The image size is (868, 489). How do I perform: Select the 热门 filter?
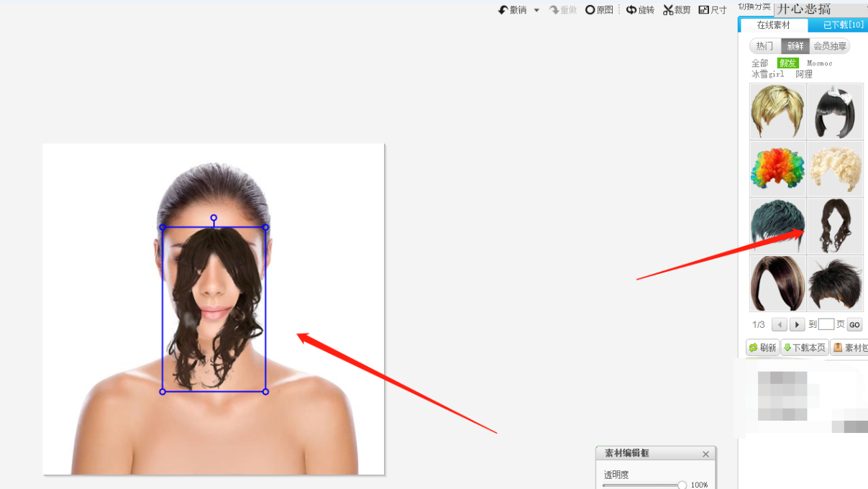point(764,46)
